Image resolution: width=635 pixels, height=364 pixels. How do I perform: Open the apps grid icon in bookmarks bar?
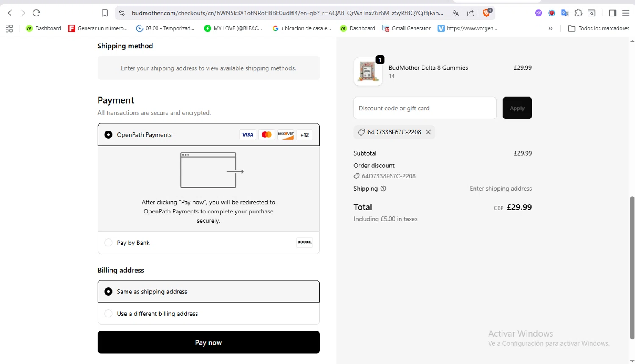9,28
